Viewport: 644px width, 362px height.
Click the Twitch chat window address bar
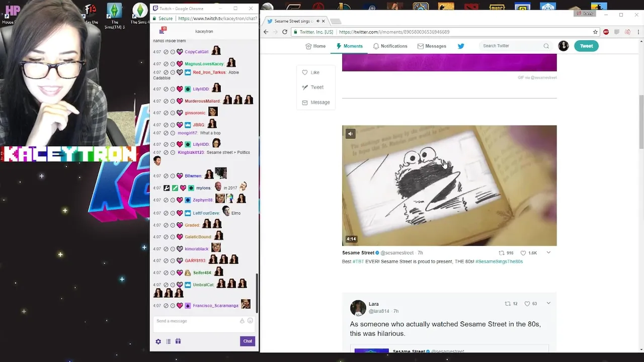coord(217,19)
